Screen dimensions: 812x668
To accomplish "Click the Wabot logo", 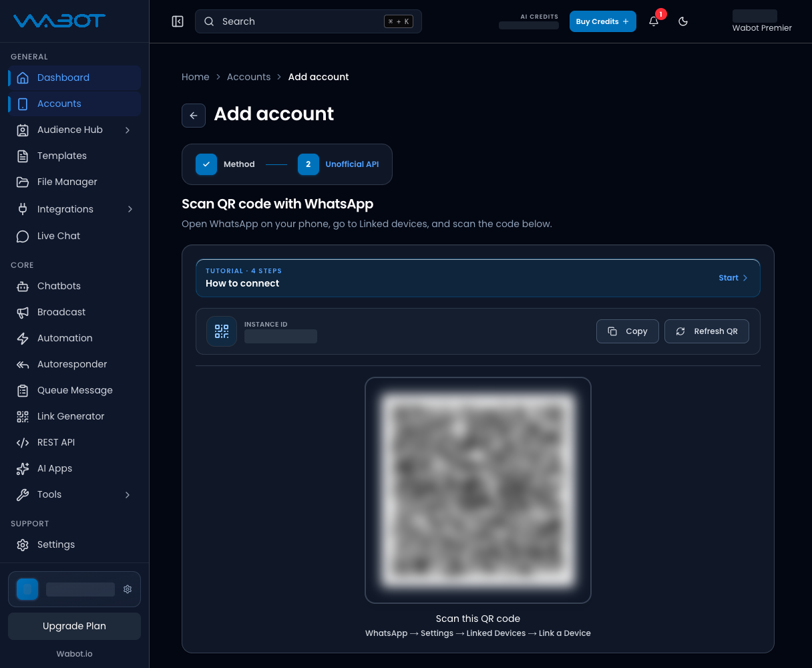I will [59, 21].
